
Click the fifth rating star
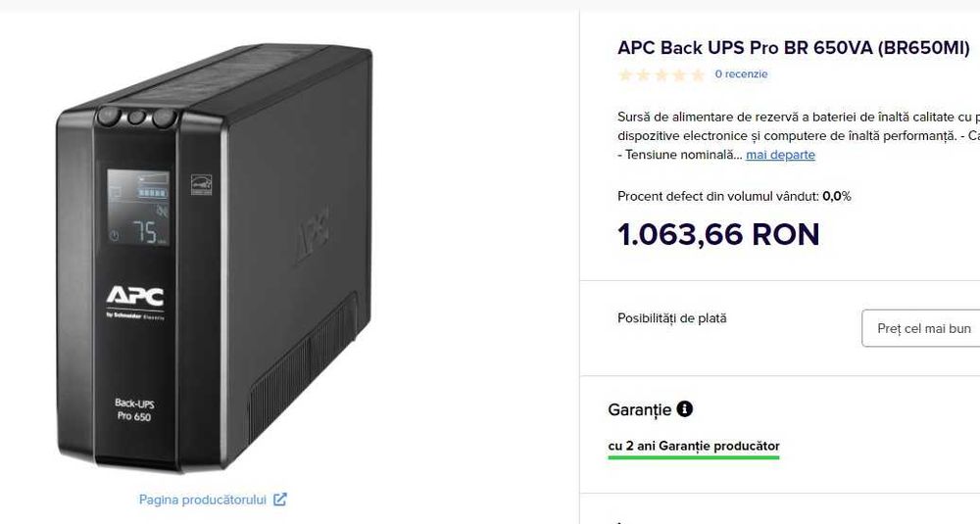point(698,74)
